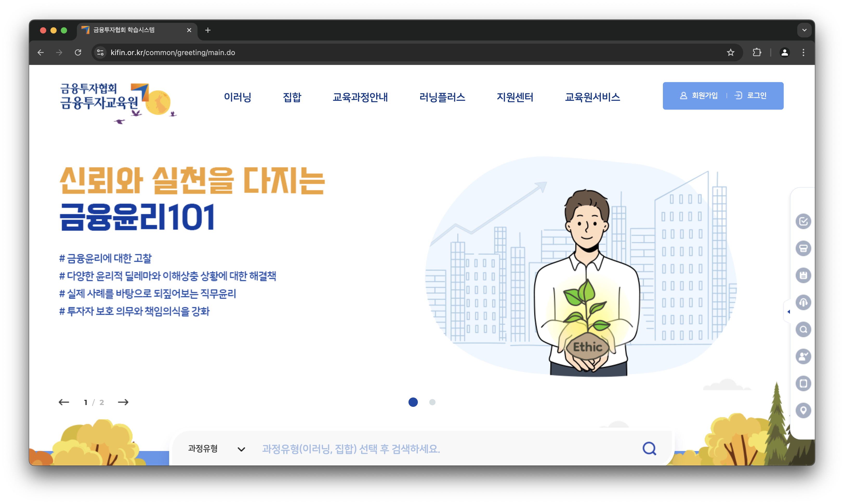Image resolution: width=844 pixels, height=504 pixels.
Task: Select the second carousel indicator dot
Action: [x=432, y=402]
